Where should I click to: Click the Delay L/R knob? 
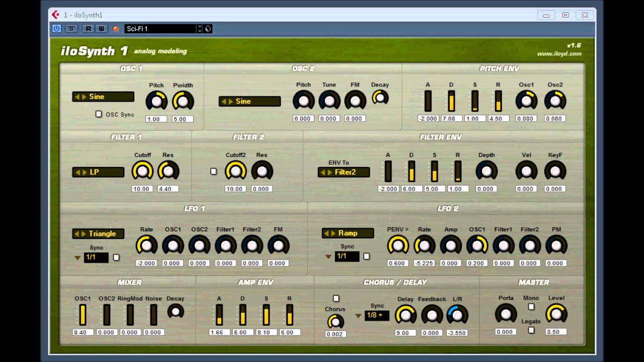pyautogui.click(x=457, y=315)
